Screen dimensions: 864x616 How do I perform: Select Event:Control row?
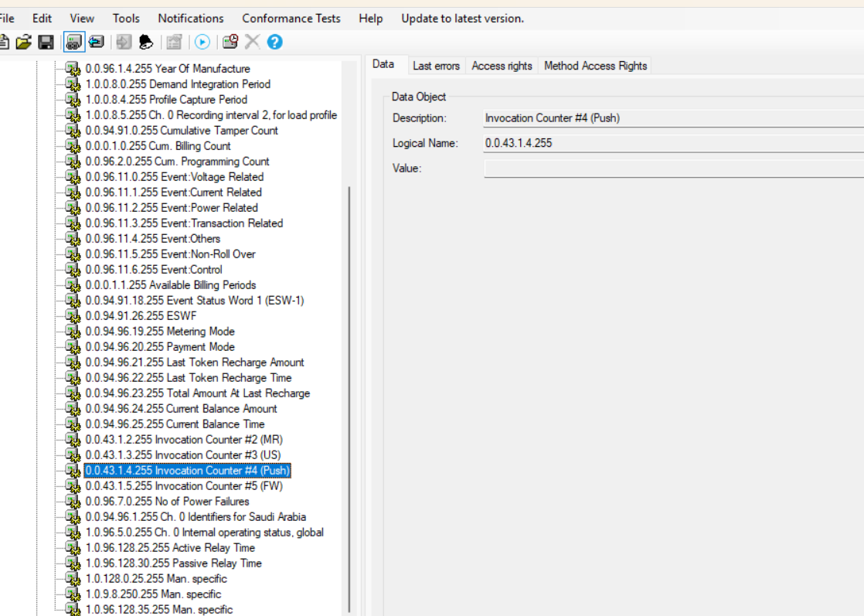coord(154,270)
